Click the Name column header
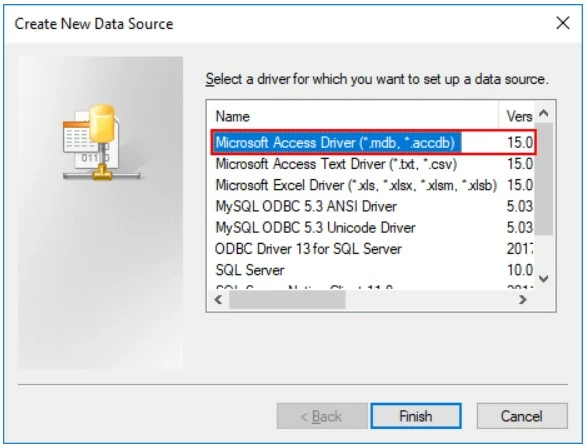 pyautogui.click(x=353, y=116)
